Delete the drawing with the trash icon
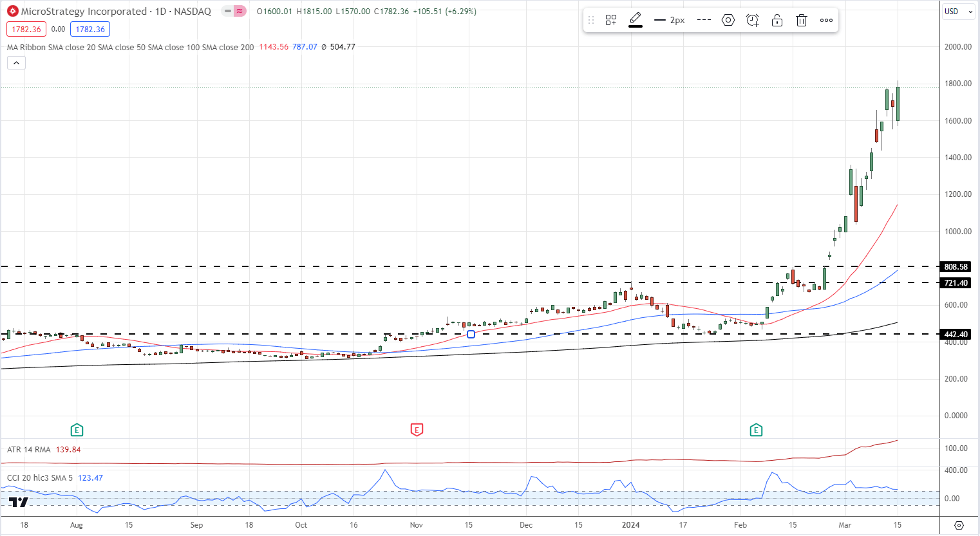The width and height of the screenshot is (980, 536). coord(802,20)
